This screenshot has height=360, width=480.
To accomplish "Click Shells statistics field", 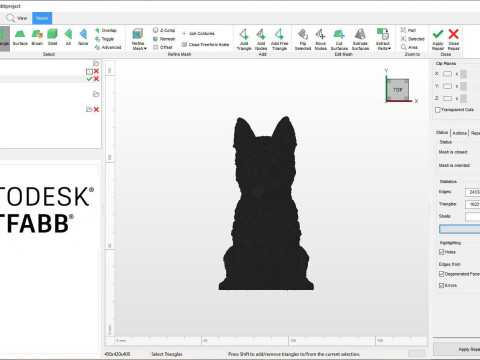I will tap(473, 217).
